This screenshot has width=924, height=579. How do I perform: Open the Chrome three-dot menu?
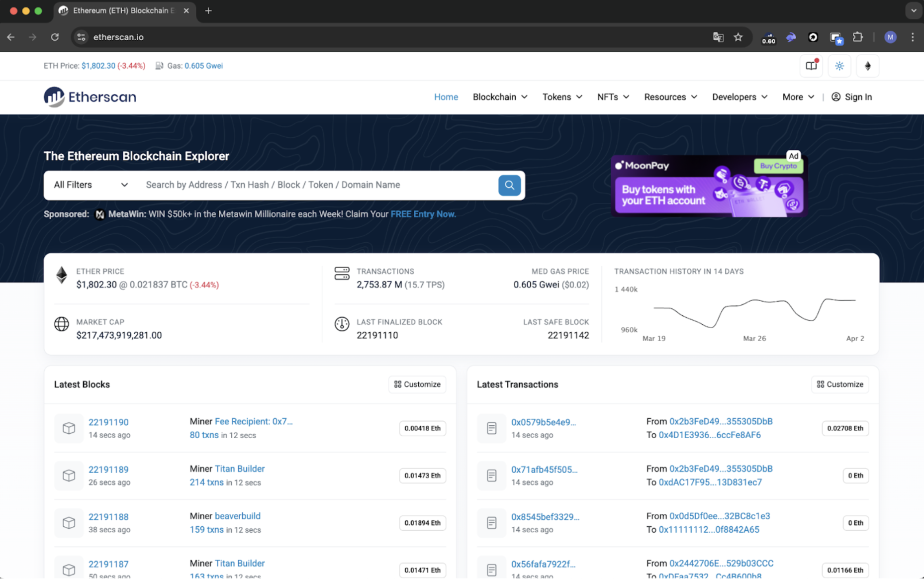(x=913, y=37)
